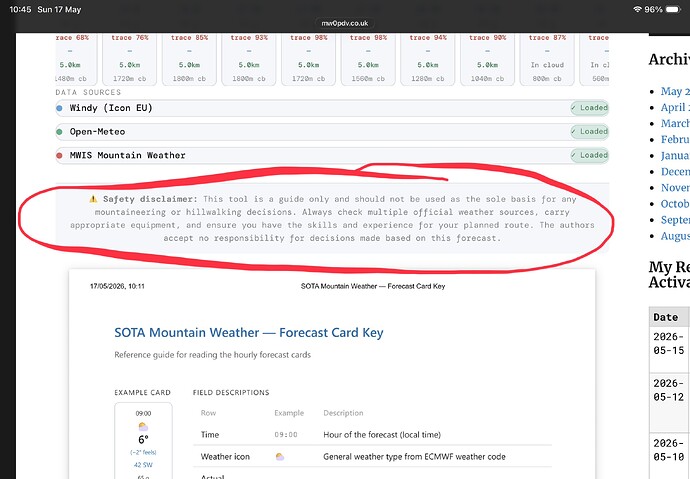The height and width of the screenshot is (479, 690).
Task: Click the 1480m cb cloud base value
Action: 71,79
